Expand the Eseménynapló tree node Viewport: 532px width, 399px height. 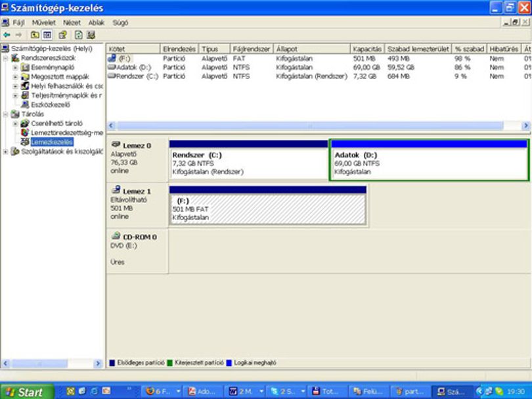(15, 68)
